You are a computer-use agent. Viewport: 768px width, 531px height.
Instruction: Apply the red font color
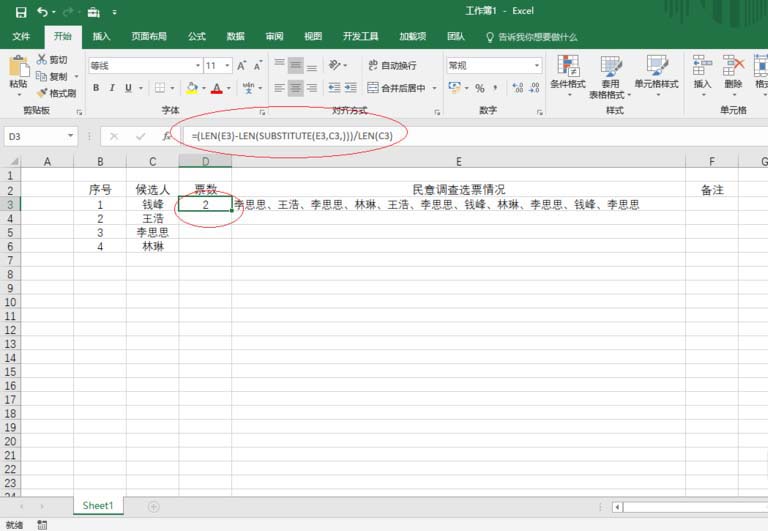(217, 88)
